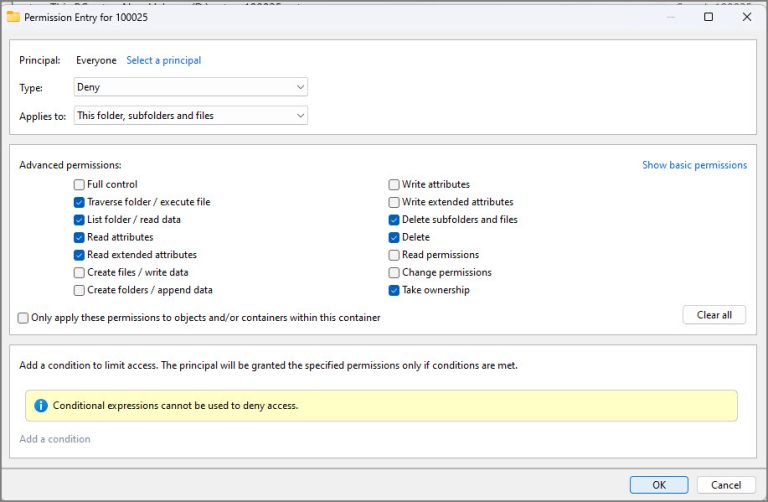The height and width of the screenshot is (502, 768).
Task: Confirm with the OK button
Action: tap(658, 485)
